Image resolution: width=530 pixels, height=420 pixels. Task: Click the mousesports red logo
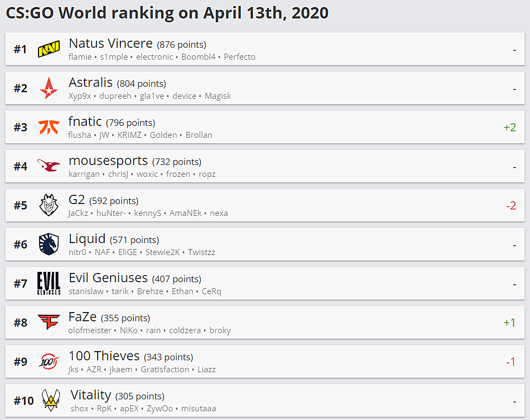click(x=49, y=166)
